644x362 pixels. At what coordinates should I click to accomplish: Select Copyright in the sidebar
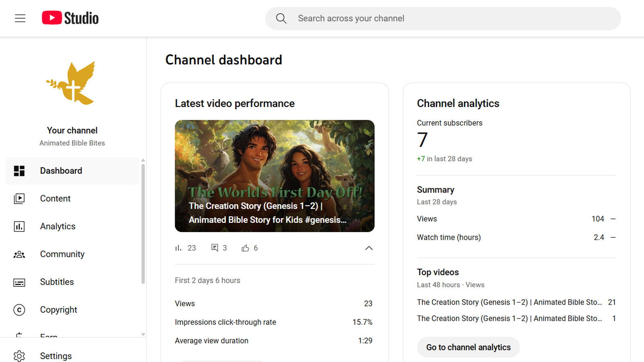point(72,310)
